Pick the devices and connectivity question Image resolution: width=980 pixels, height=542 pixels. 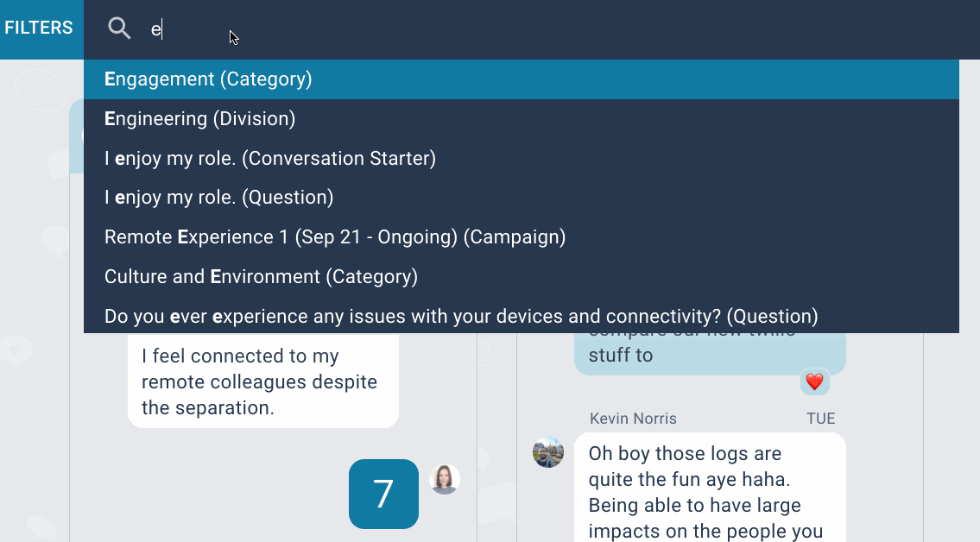click(460, 317)
